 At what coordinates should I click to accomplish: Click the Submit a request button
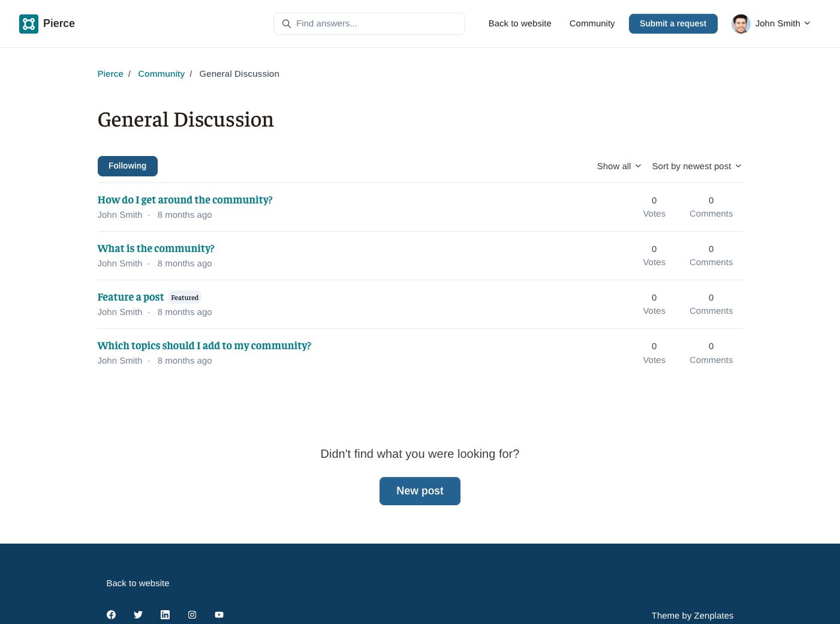(673, 23)
